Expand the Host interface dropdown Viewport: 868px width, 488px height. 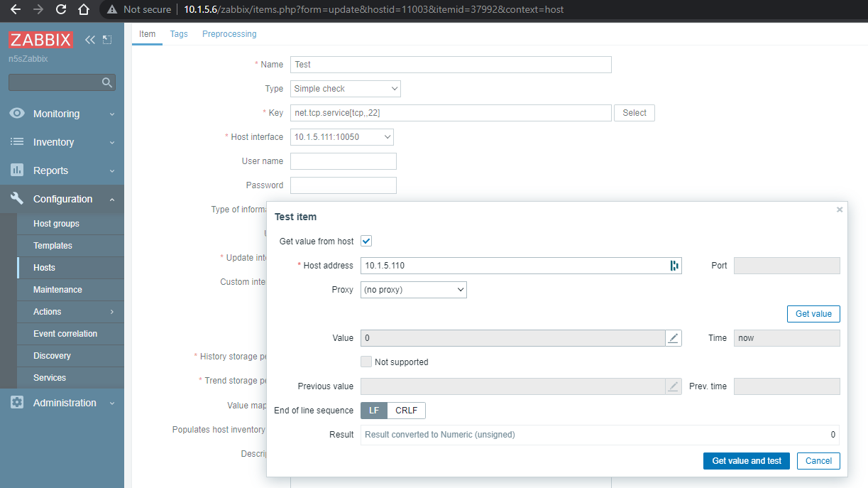click(342, 137)
